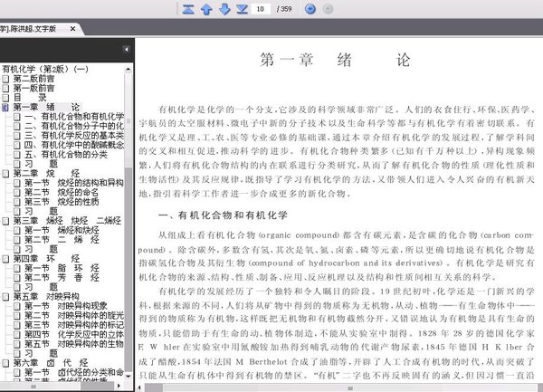Screen dimensions: 543x392
Task: Click the chapter heading 第一章 绪 论
Action: (336, 60)
